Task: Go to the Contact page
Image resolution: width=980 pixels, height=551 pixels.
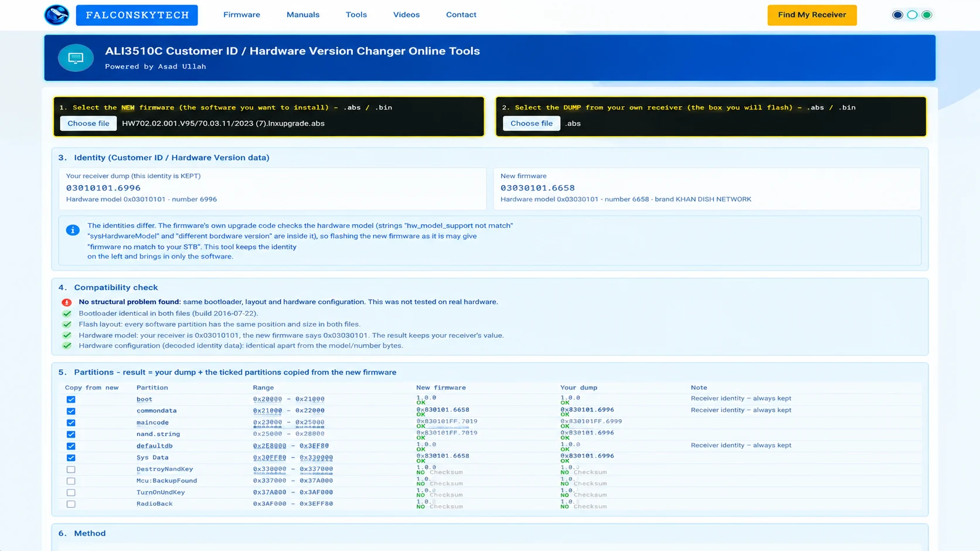Action: click(461, 15)
